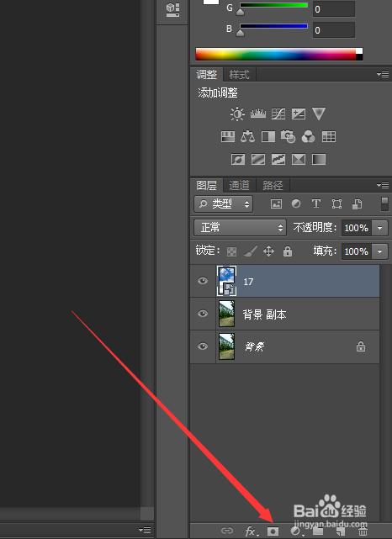Toggle filter for smart objects

coord(357,203)
